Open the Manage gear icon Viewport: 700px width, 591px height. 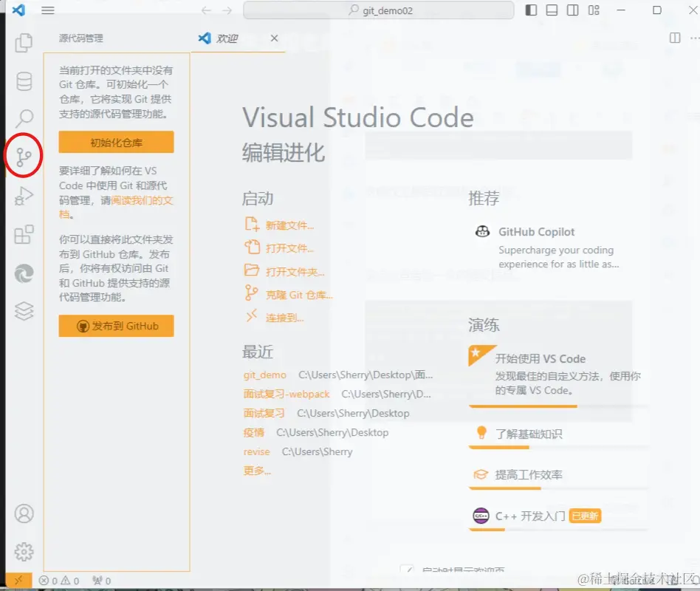point(24,552)
